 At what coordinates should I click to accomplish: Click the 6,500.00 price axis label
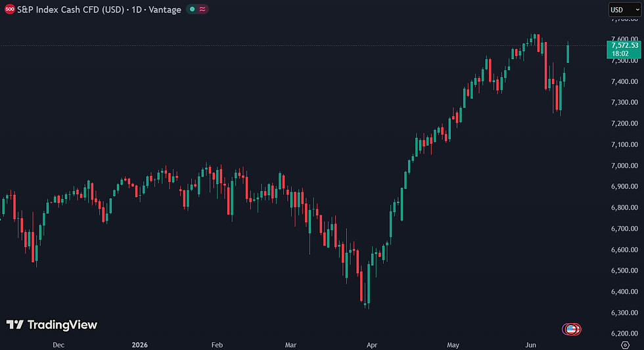pyautogui.click(x=624, y=271)
